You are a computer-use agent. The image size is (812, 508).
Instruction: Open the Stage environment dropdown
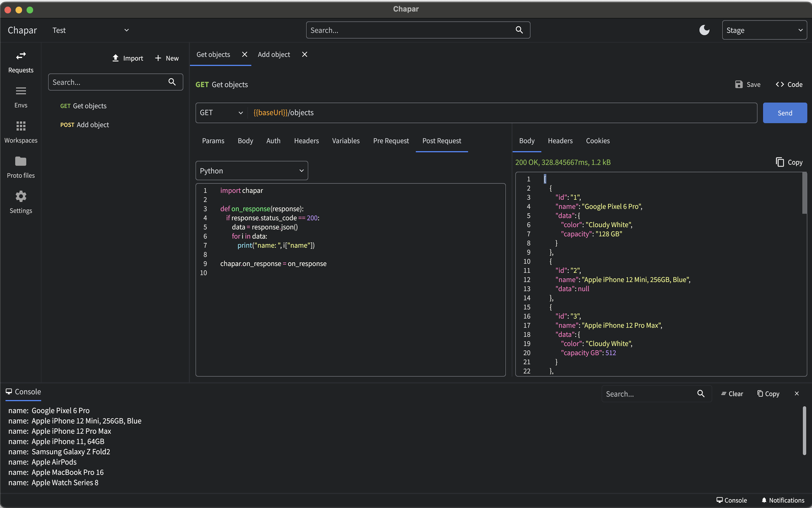(764, 30)
